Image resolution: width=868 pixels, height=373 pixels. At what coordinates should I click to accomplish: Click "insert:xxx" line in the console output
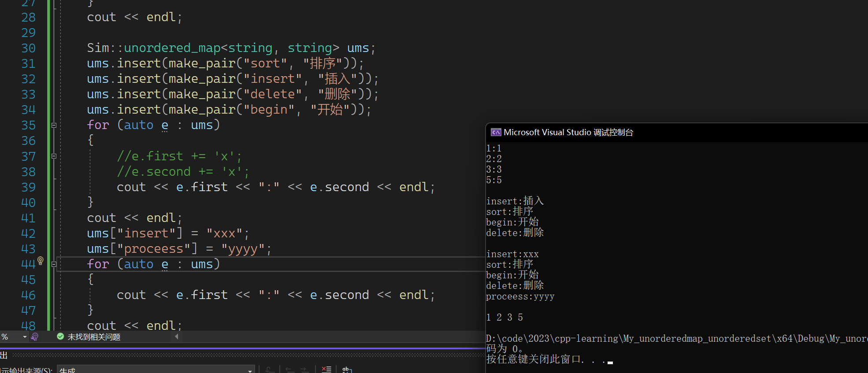(x=512, y=254)
